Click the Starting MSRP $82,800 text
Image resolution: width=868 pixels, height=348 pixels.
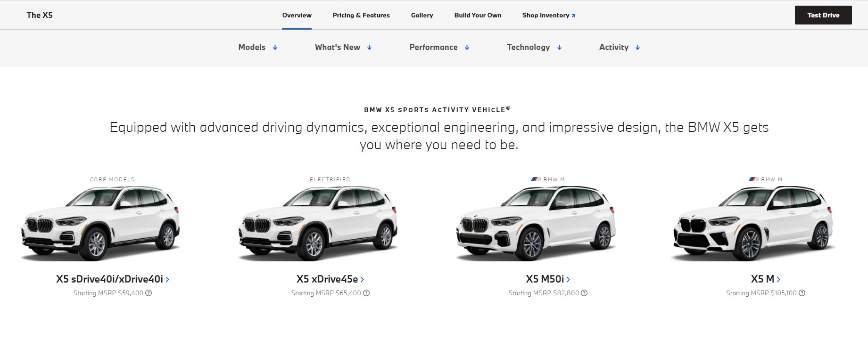544,293
